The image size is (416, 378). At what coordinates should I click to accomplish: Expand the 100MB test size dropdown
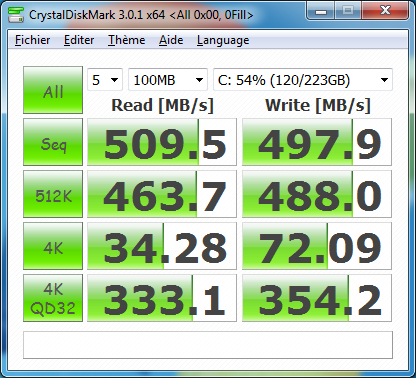(168, 80)
